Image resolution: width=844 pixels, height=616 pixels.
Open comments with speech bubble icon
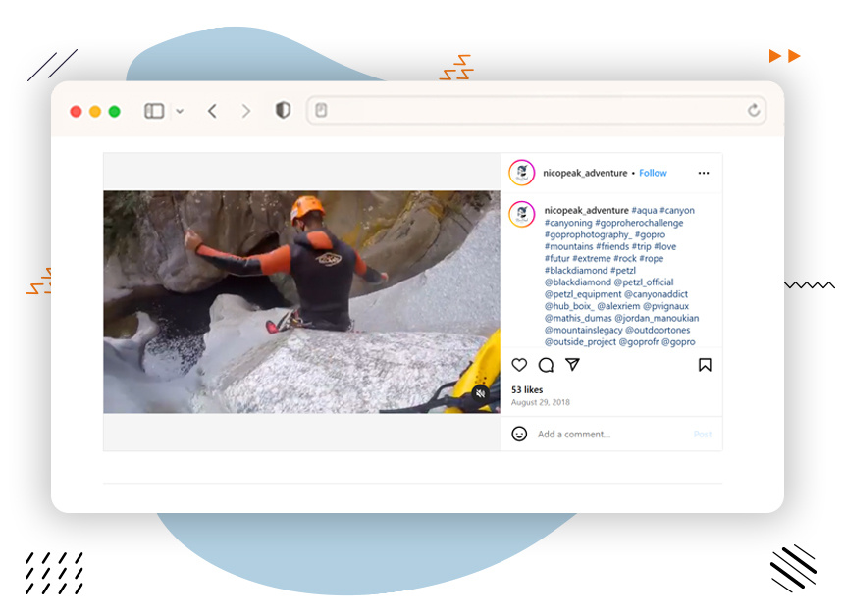pyautogui.click(x=546, y=365)
